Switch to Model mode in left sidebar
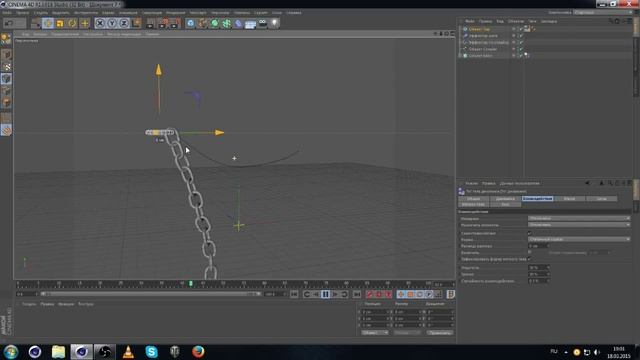 coord(6,55)
